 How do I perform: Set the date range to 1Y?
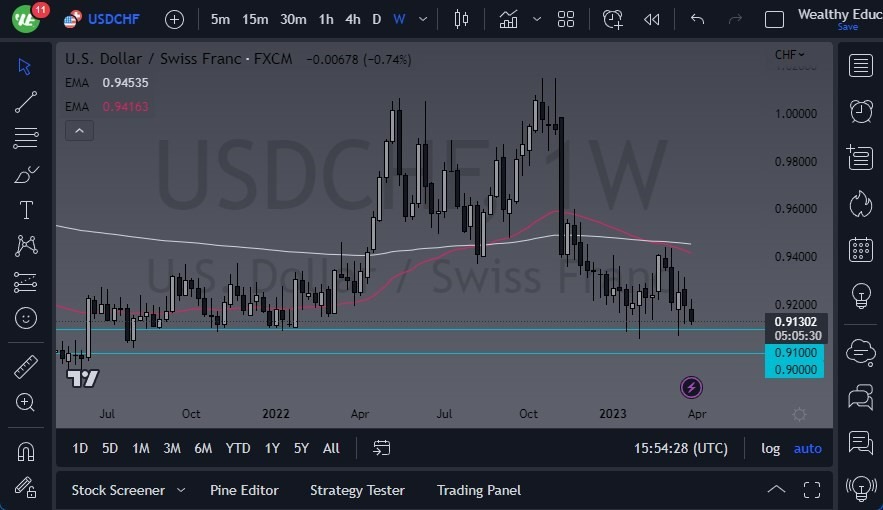point(272,448)
